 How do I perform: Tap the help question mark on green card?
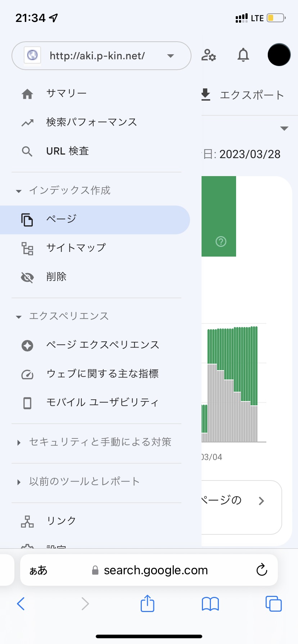pos(221,241)
